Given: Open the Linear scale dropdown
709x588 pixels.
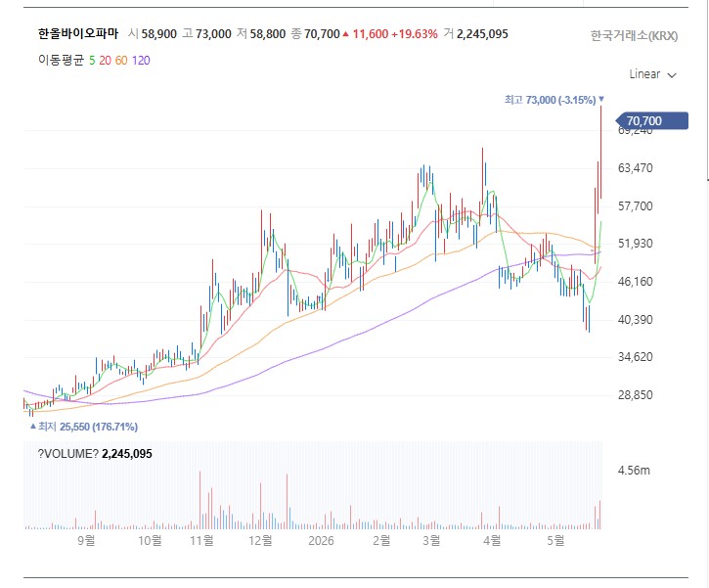Looking at the screenshot, I should (652, 74).
